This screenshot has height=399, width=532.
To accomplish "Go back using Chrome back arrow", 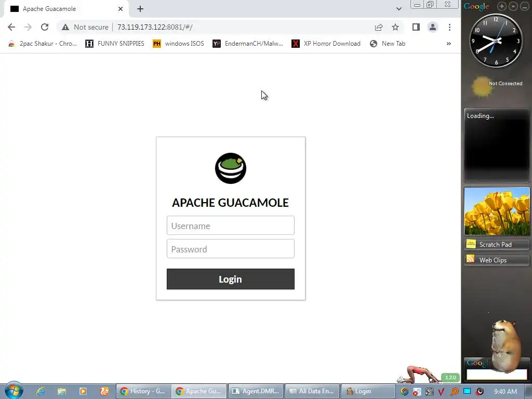I will pos(11,27).
